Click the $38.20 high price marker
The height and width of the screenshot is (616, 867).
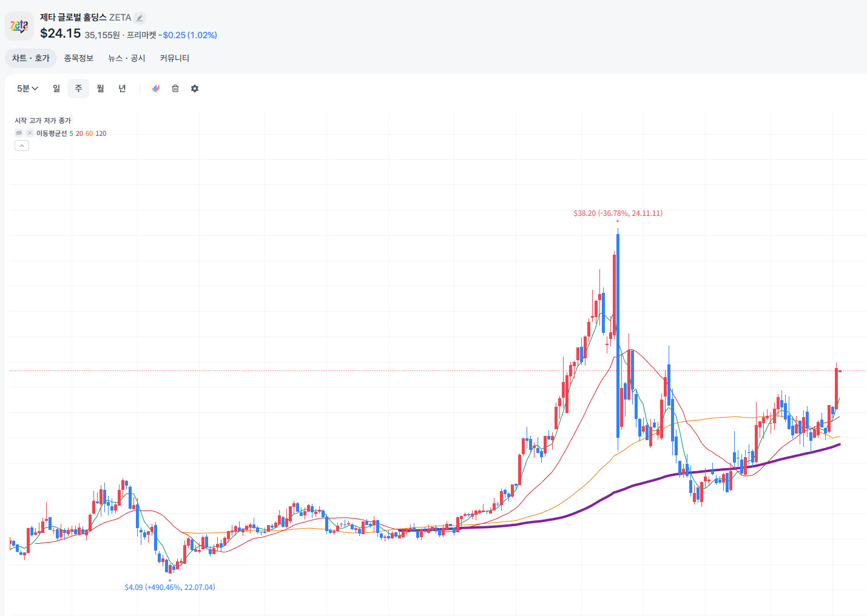coord(618,213)
